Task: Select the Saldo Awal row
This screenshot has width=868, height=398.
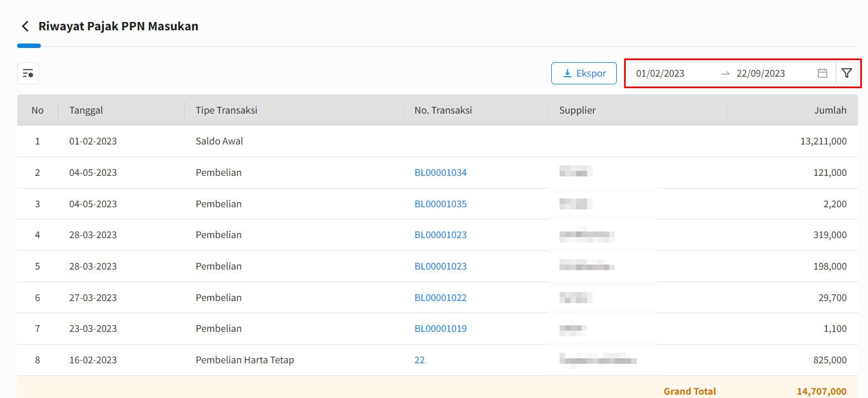Action: pos(219,141)
